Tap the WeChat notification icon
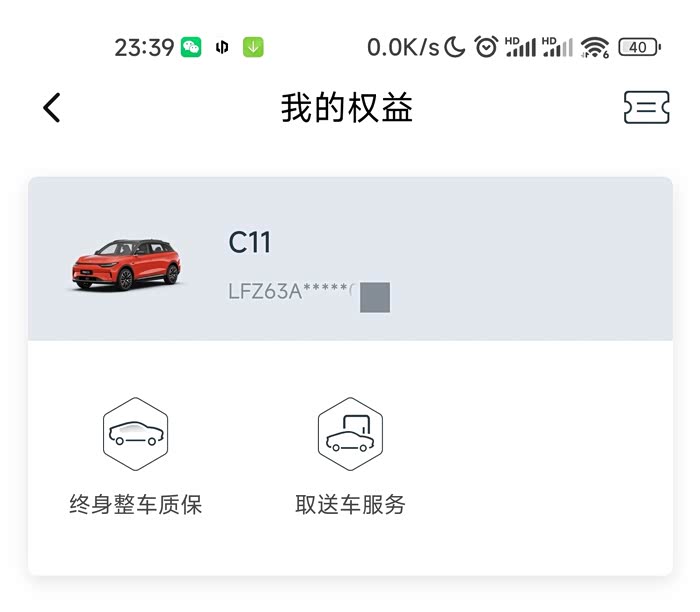700x612 pixels. click(191, 47)
